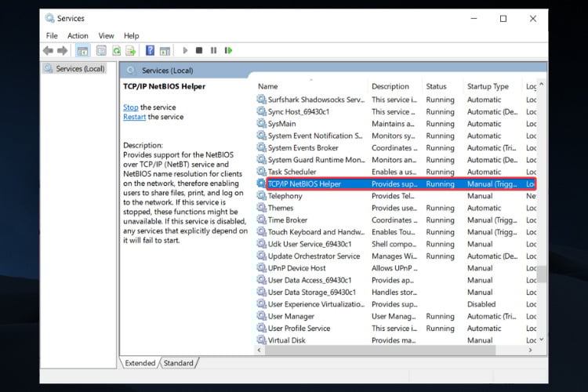The width and height of the screenshot is (588, 392).
Task: Click vertical scrollbar down arrow
Action: pos(541,339)
